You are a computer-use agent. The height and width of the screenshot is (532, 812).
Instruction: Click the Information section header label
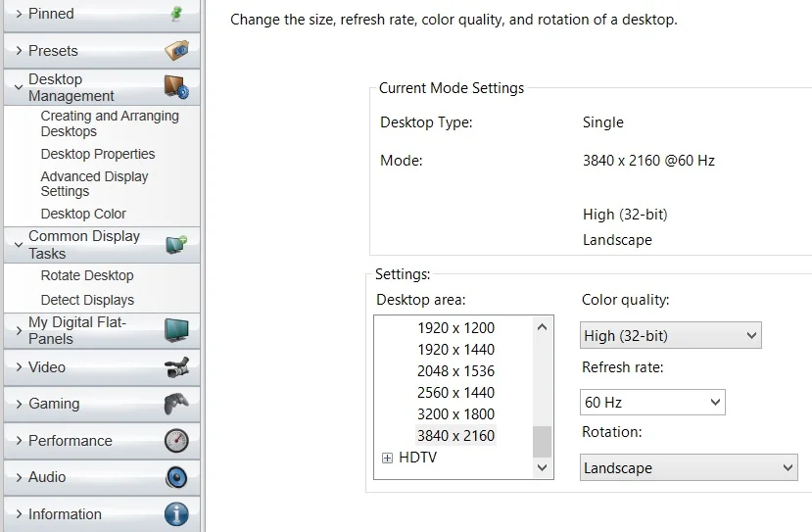[65, 514]
